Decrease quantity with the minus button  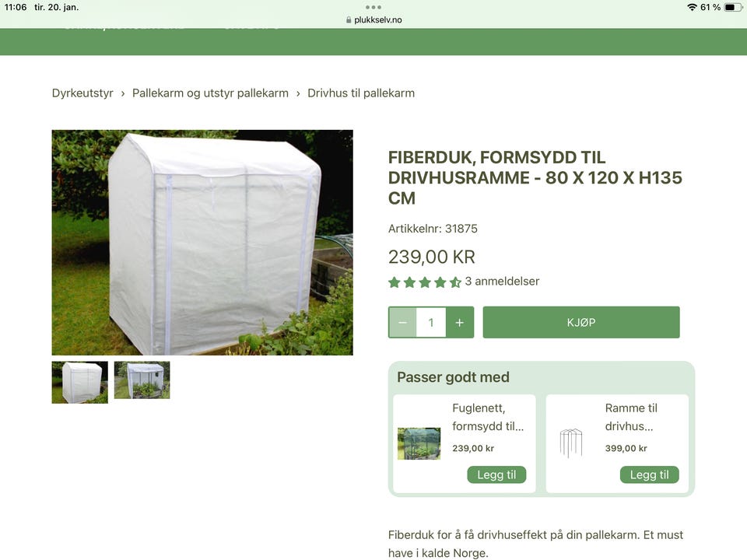tap(402, 322)
